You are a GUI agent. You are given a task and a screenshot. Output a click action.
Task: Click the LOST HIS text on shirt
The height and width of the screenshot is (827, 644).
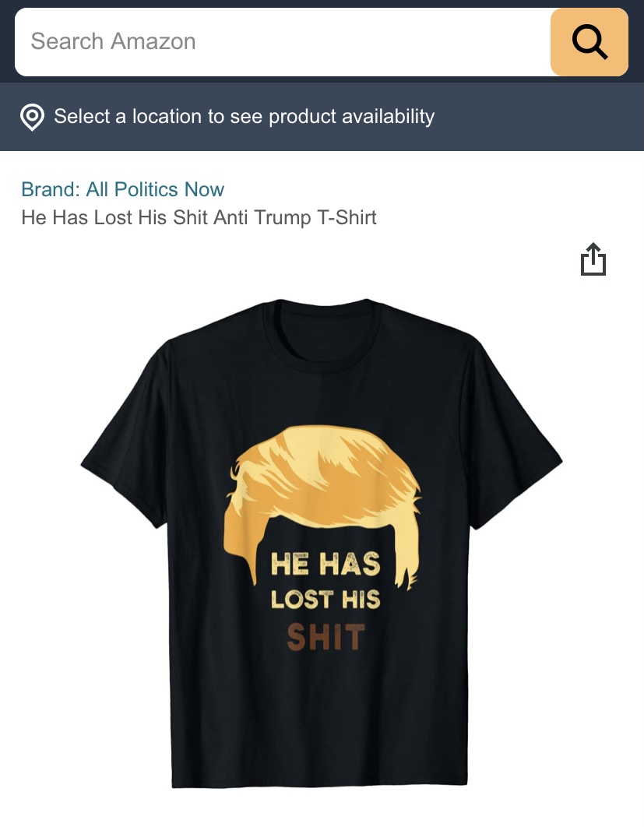click(x=326, y=600)
